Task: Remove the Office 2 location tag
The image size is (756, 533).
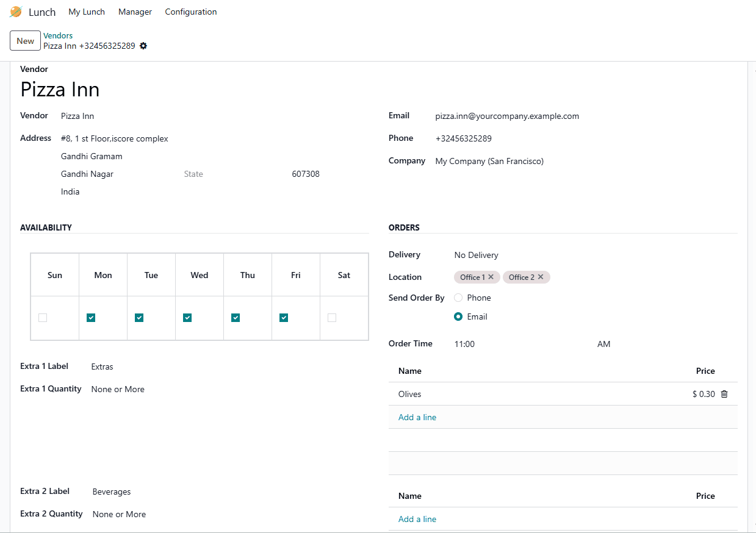Action: [541, 277]
